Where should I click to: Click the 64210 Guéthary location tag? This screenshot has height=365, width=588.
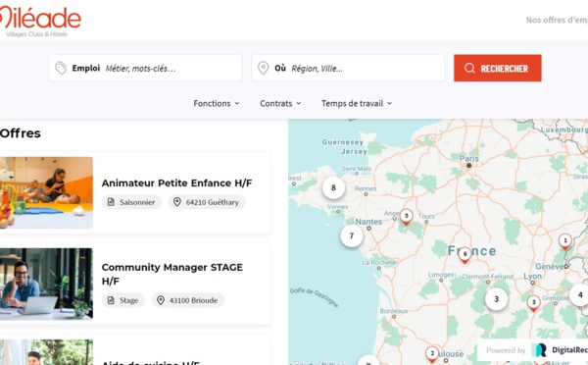tap(207, 202)
